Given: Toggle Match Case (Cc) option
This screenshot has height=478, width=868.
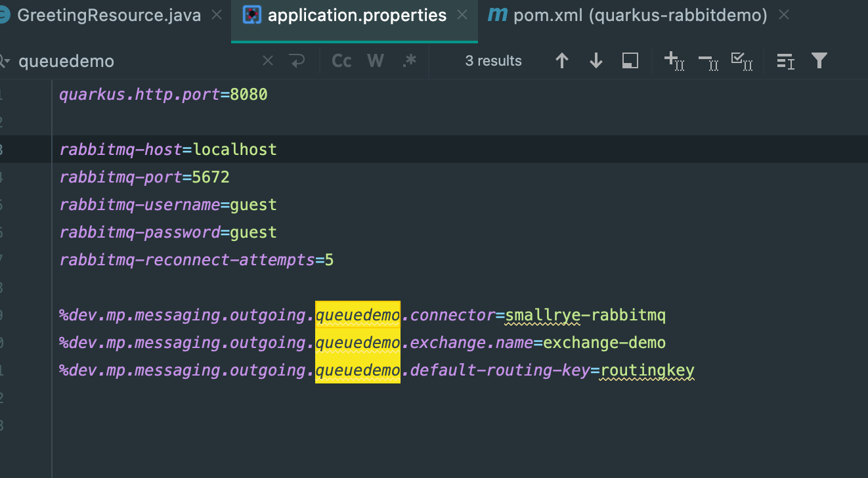Looking at the screenshot, I should [341, 61].
